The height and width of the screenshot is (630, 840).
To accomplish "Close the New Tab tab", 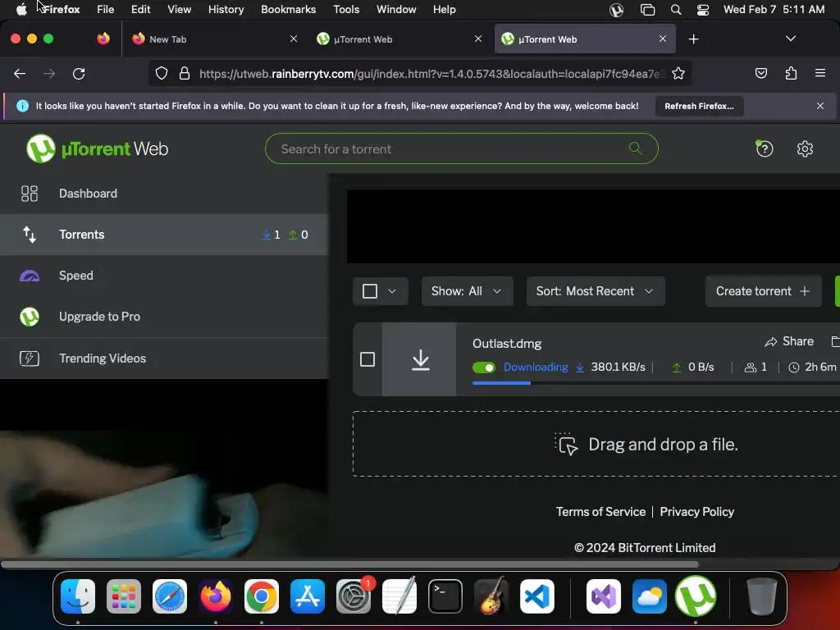I will [294, 39].
